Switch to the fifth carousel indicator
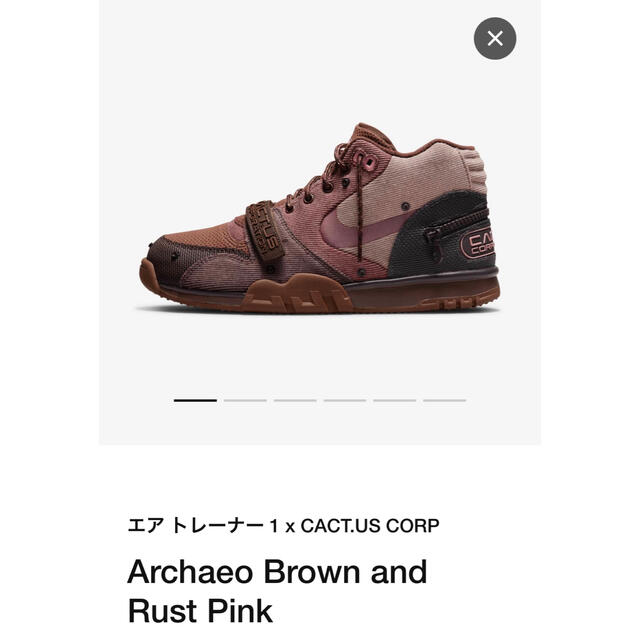This screenshot has width=640, height=640. 395,400
